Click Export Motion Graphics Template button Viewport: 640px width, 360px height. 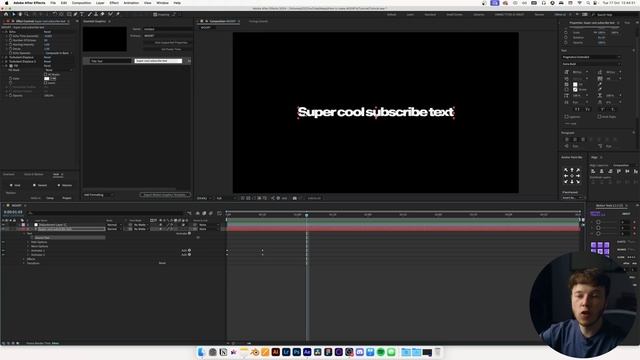pos(165,195)
